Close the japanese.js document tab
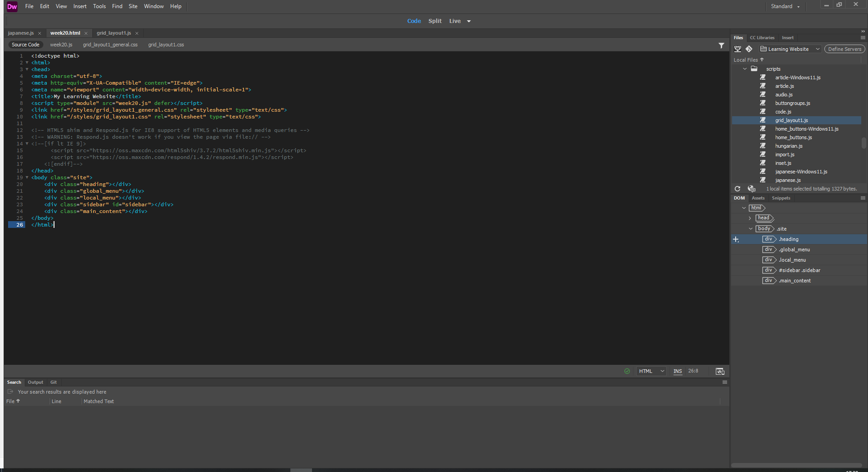Screen dimensions: 868x472 click(x=40, y=33)
